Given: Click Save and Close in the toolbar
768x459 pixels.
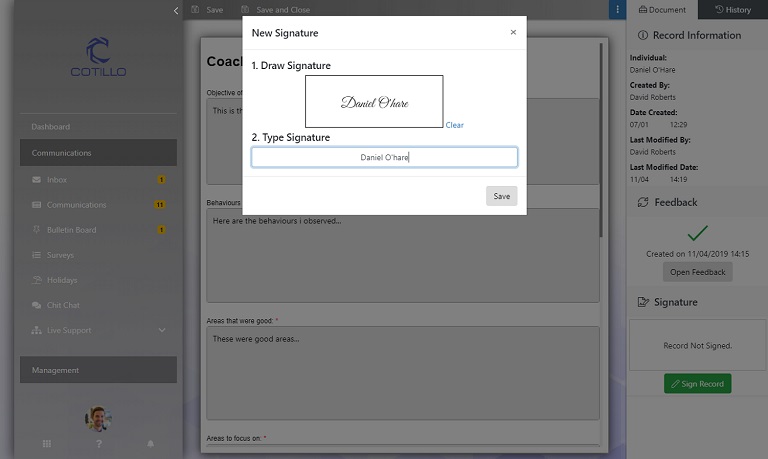Looking at the screenshot, I should pos(276,10).
